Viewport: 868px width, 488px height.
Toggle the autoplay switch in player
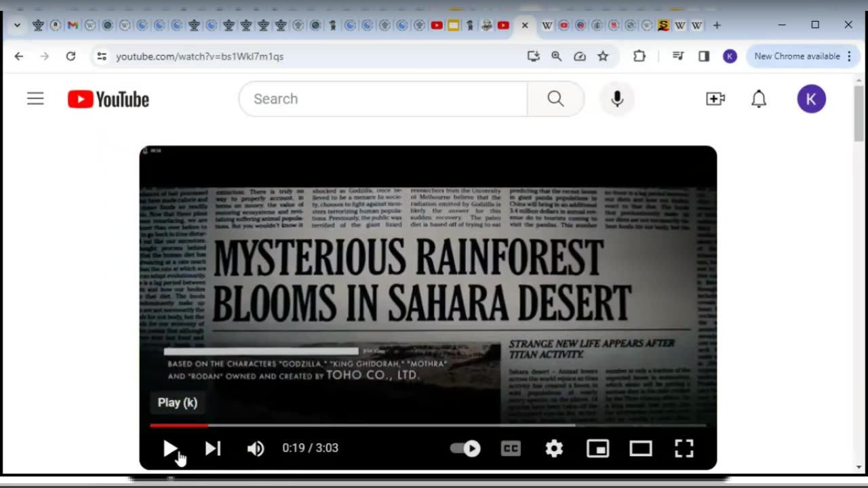coord(465,448)
